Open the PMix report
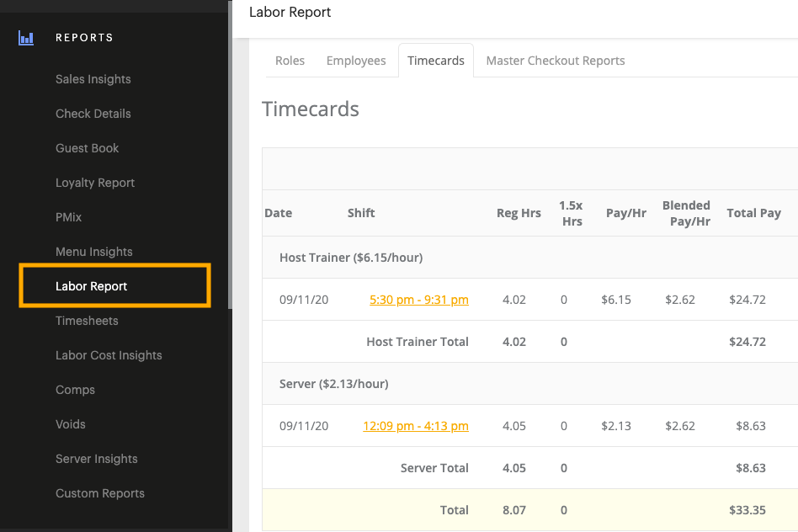The height and width of the screenshot is (532, 798). click(x=68, y=217)
